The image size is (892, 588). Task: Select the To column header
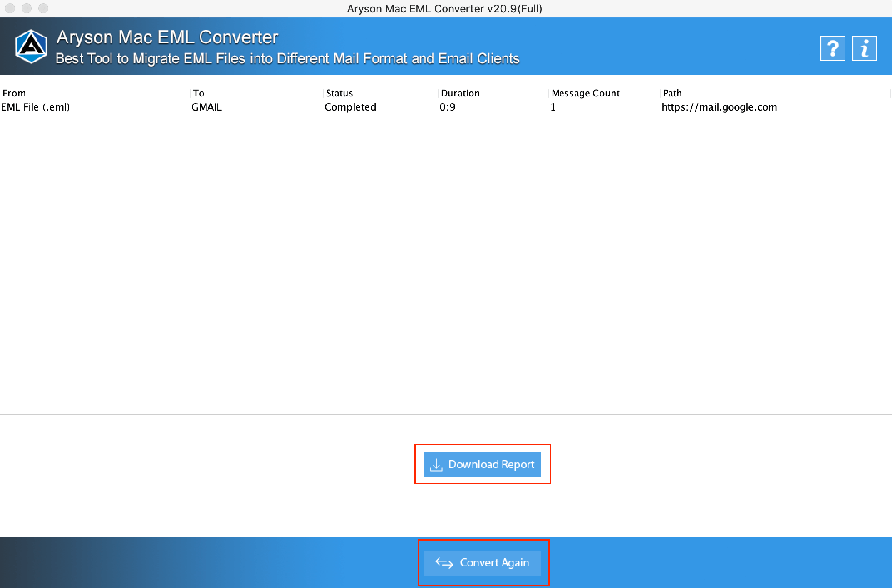[x=257, y=93]
